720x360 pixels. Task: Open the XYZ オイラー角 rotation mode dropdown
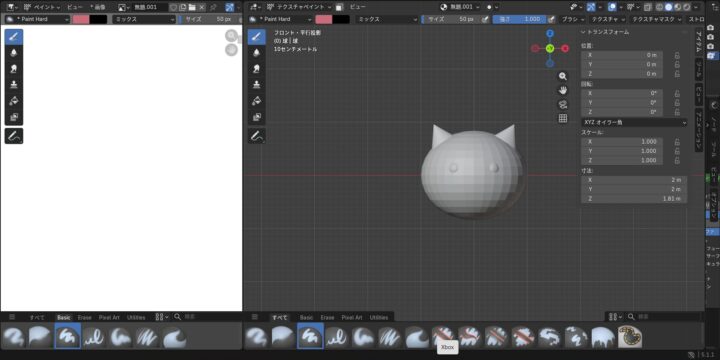634,123
